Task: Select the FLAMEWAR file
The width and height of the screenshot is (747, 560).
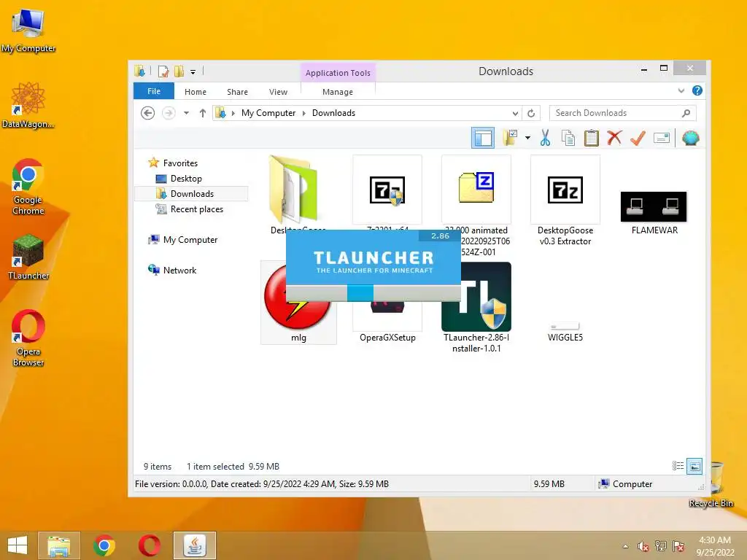Action: point(654,207)
